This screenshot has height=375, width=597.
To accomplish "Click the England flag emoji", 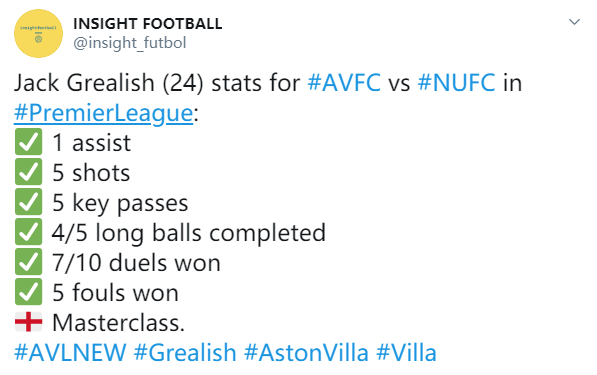I will pyautogui.click(x=29, y=322).
